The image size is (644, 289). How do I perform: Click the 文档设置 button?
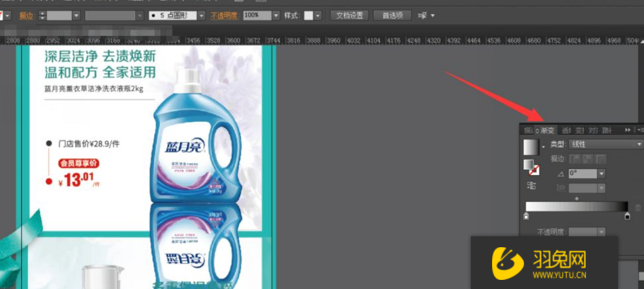[349, 16]
